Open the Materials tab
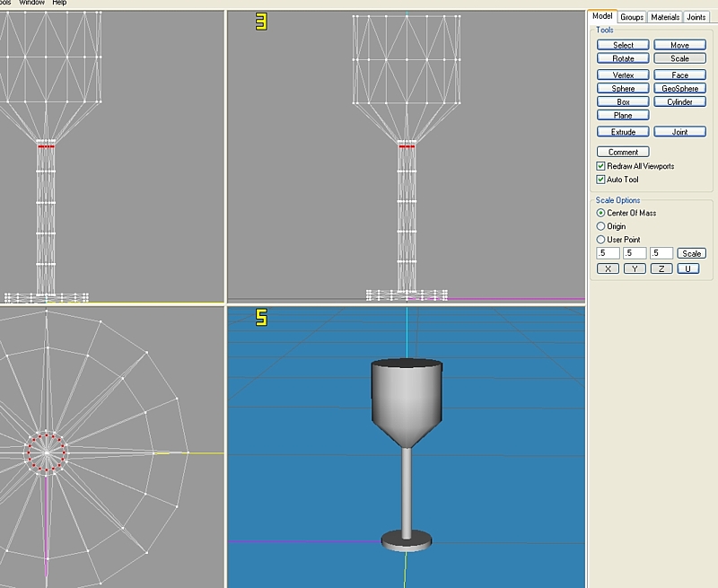718x588 pixels. pyautogui.click(x=664, y=17)
